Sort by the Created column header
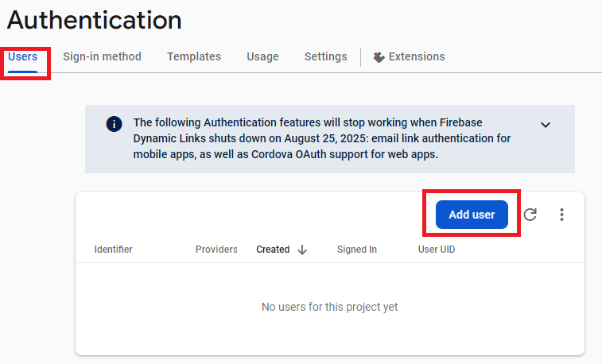 273,250
